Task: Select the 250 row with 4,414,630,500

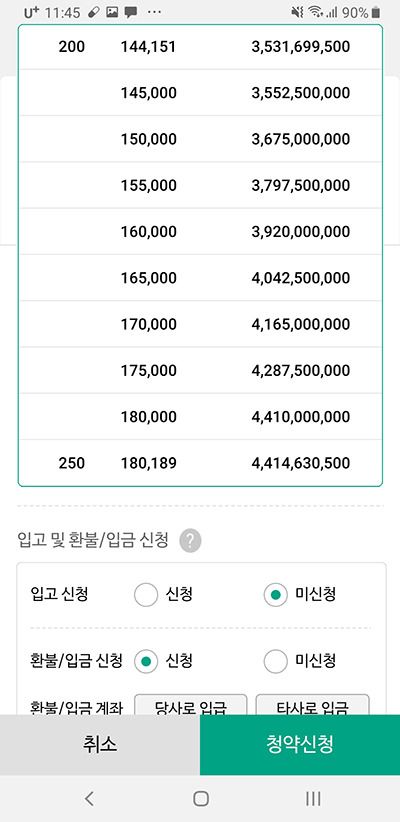Action: click(200, 463)
